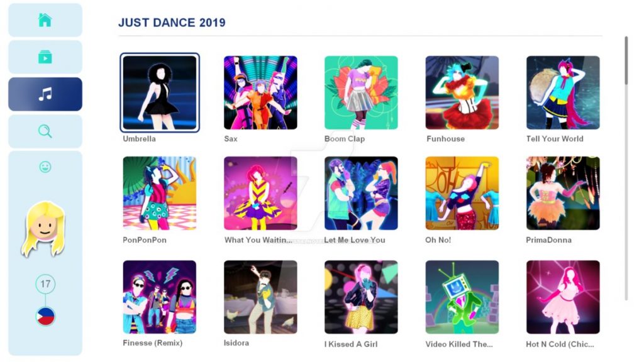Open the video playlist icon
This screenshot has height=362, width=644.
45,57
